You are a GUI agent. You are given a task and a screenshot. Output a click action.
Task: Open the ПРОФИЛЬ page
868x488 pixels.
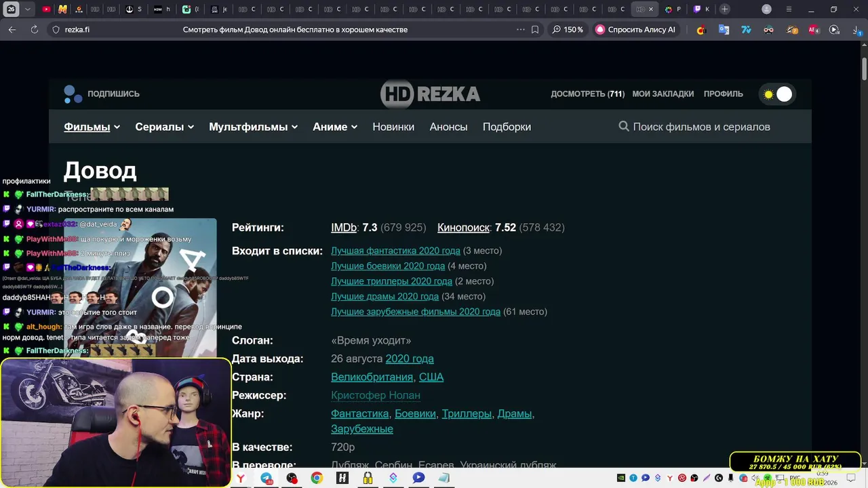coord(723,94)
